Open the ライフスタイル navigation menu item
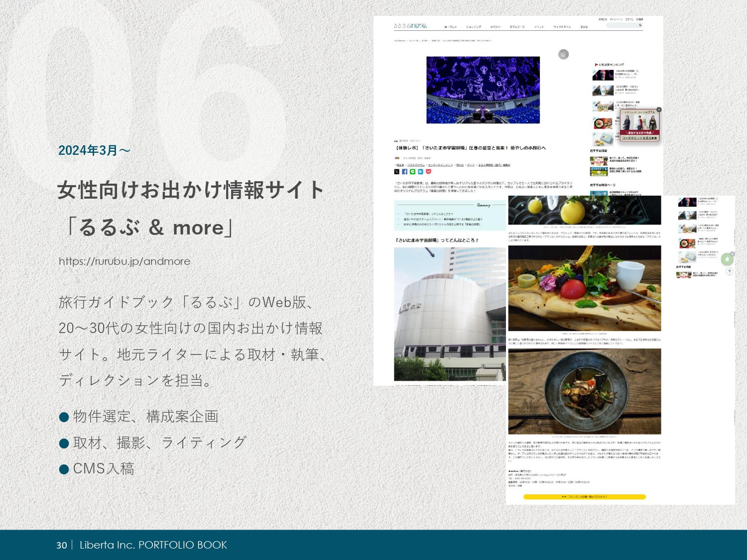The width and height of the screenshot is (747, 560). coord(562,27)
